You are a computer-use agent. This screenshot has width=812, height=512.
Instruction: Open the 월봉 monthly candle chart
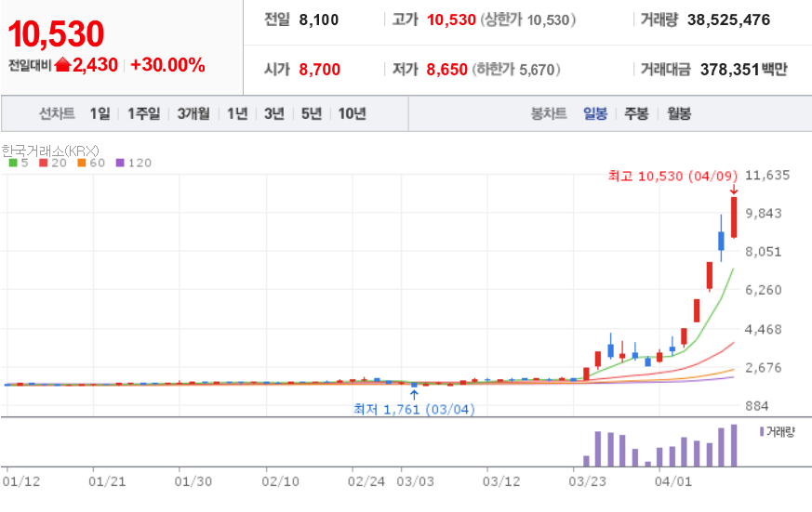[679, 113]
